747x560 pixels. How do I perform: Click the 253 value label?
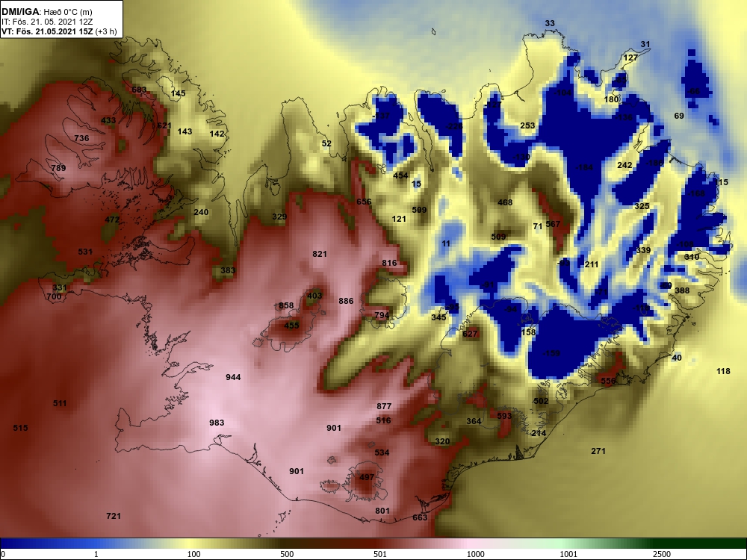coord(527,125)
